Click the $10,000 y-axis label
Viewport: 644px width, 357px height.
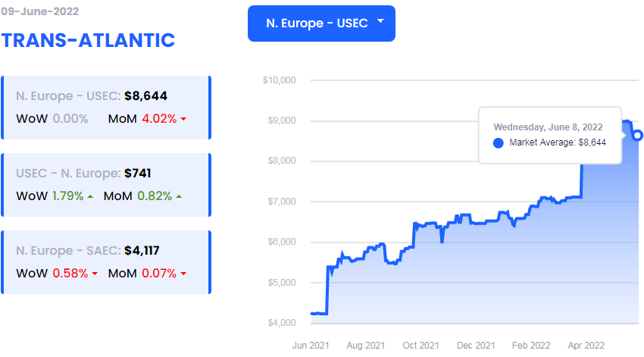(x=279, y=80)
